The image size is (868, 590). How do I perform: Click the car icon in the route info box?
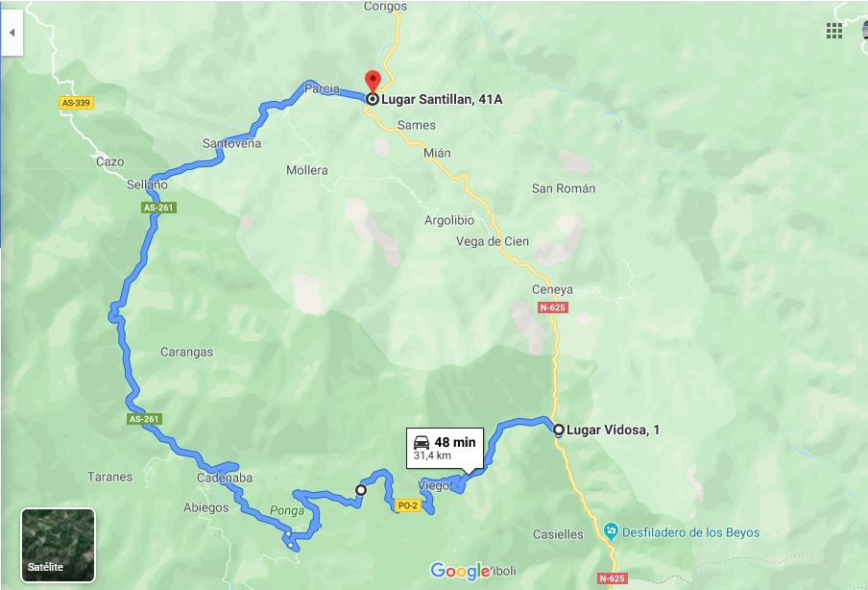point(422,442)
